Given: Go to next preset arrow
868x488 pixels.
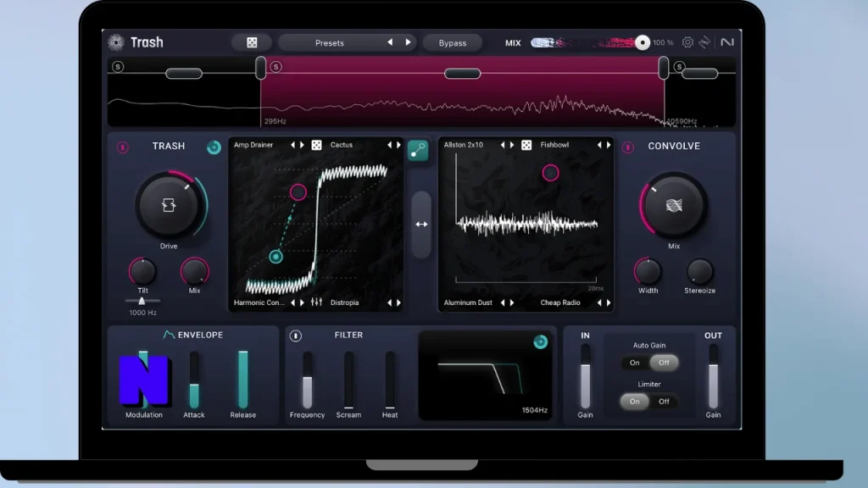Looking at the screenshot, I should pos(408,42).
